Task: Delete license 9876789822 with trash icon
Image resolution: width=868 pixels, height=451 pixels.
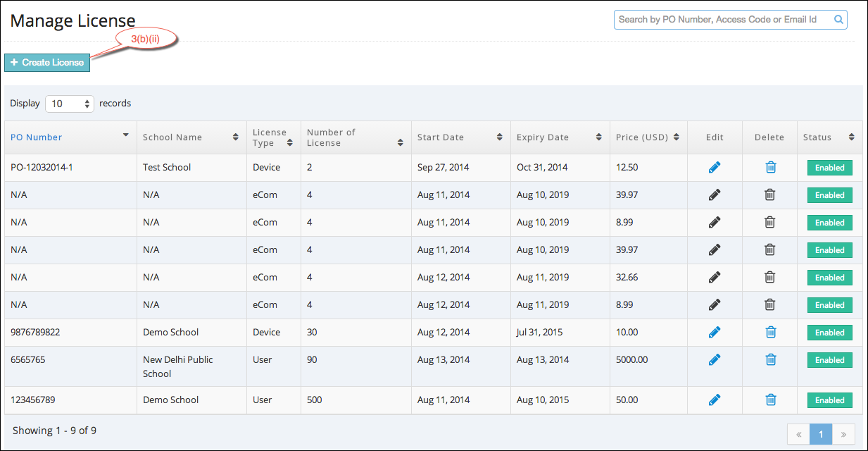Action: pyautogui.click(x=771, y=333)
